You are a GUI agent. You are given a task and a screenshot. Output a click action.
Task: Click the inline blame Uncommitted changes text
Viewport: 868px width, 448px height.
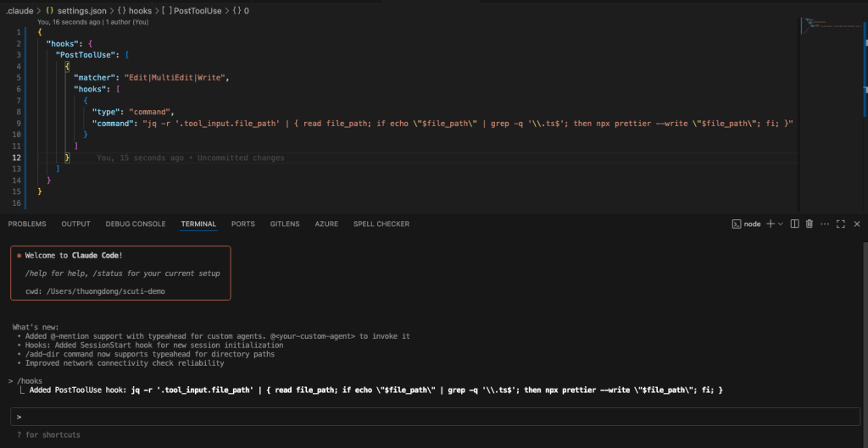click(x=241, y=158)
